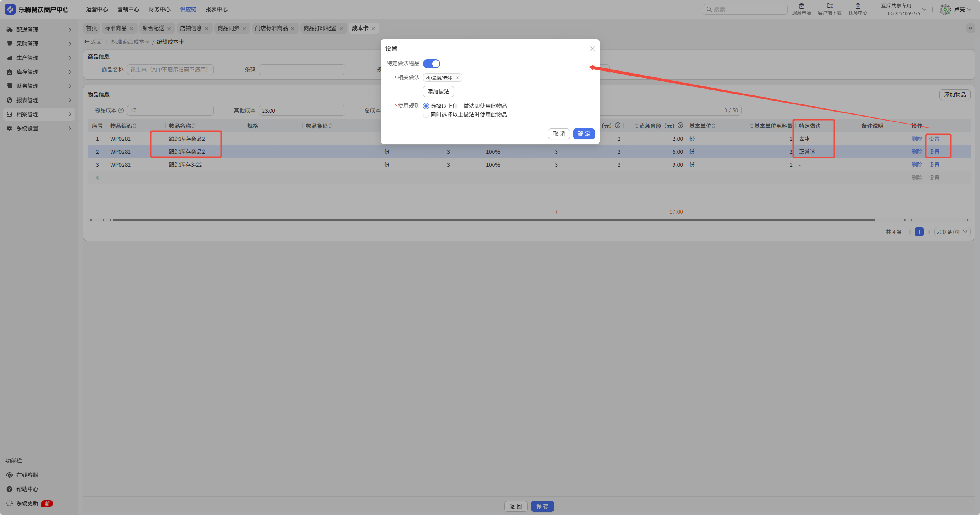The width and height of the screenshot is (980, 515).
Task: Remove the zlp温度/去冰 tag with its x
Action: [457, 78]
